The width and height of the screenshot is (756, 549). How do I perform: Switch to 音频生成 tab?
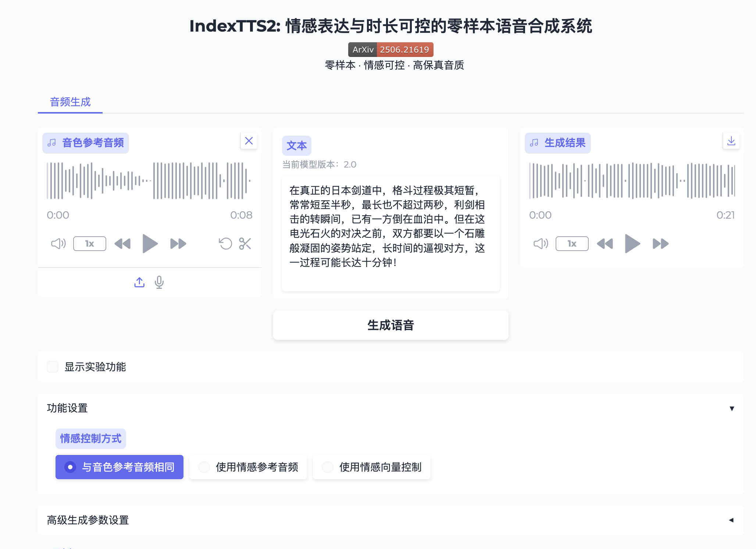70,102
